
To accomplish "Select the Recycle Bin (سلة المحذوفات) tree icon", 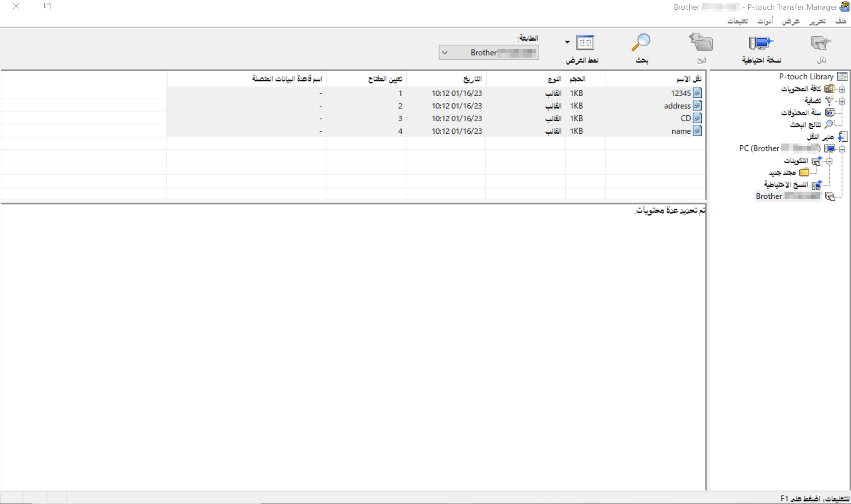I will (829, 112).
